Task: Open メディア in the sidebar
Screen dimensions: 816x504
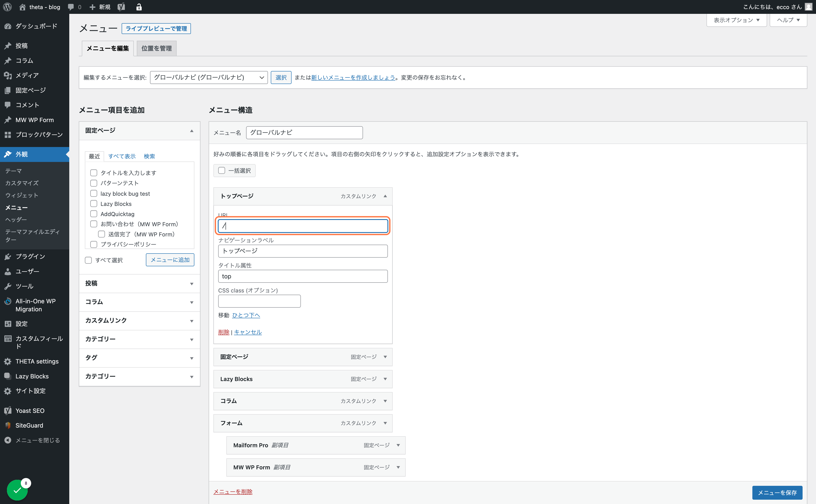Action: [x=35, y=75]
